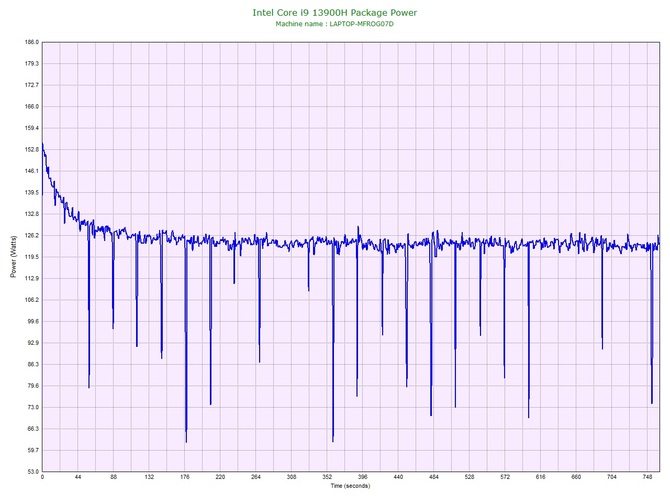
Task: Select the 73.0 power axis tick label
Action: pos(33,407)
